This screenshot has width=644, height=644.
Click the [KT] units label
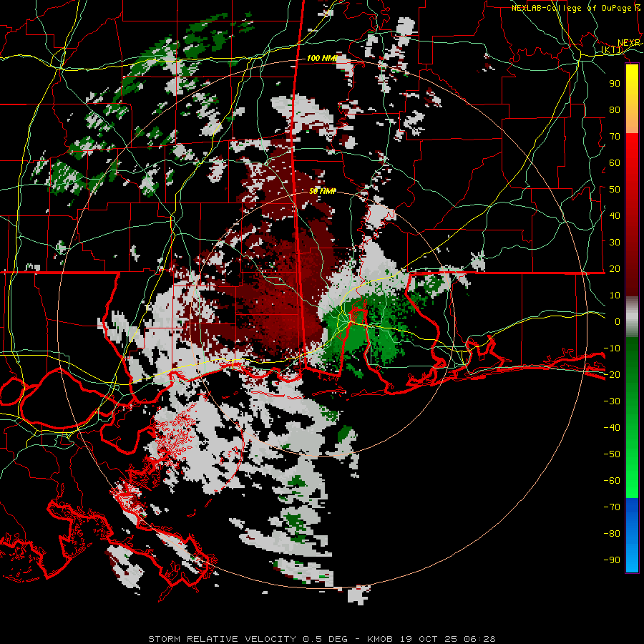[612, 50]
